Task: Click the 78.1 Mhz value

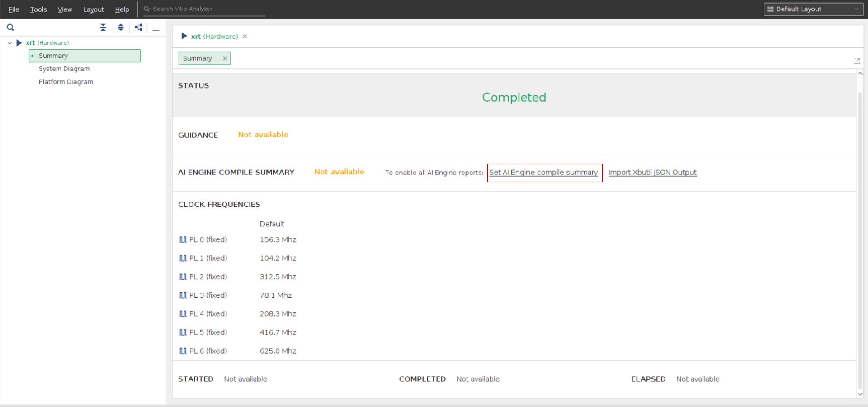Action: pos(276,295)
